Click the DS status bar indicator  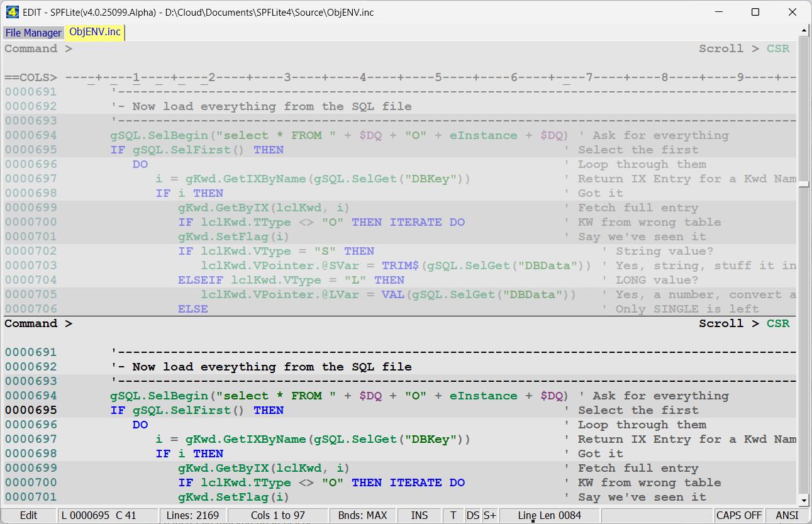click(473, 515)
